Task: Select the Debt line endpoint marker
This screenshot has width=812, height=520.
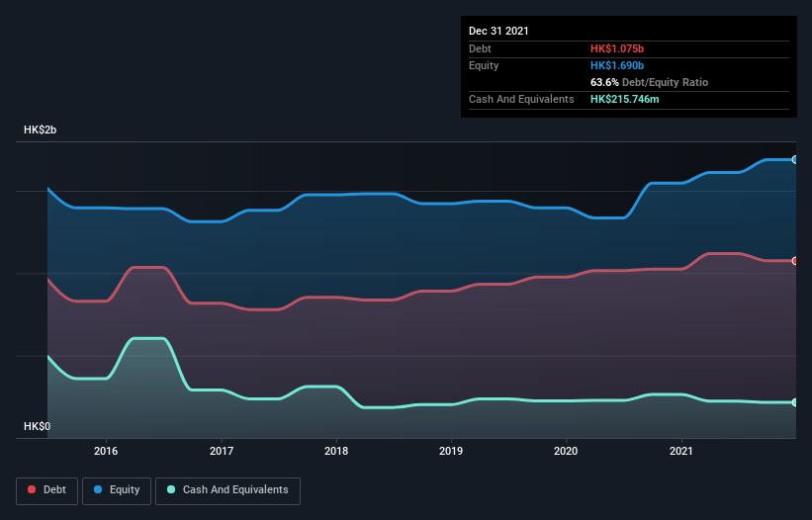Action: (x=795, y=261)
